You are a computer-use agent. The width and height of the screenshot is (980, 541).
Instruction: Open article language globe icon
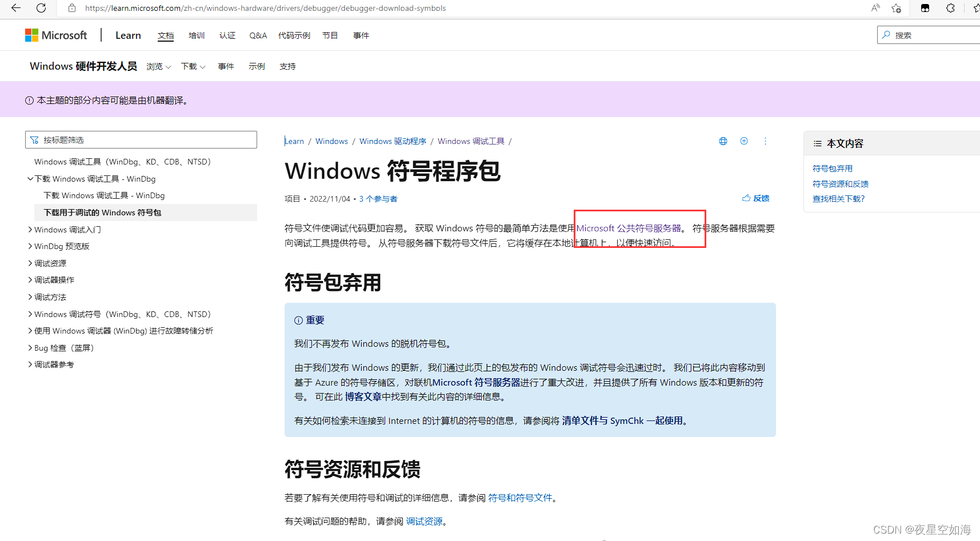(723, 141)
